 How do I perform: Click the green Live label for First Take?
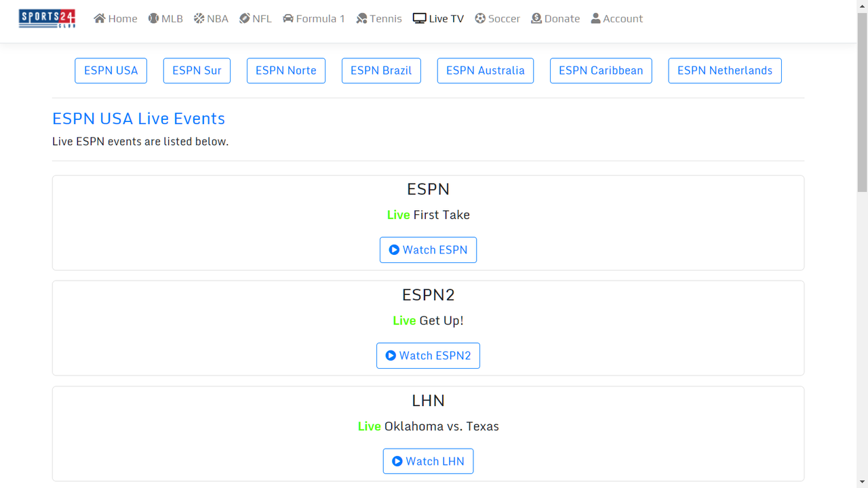399,215
